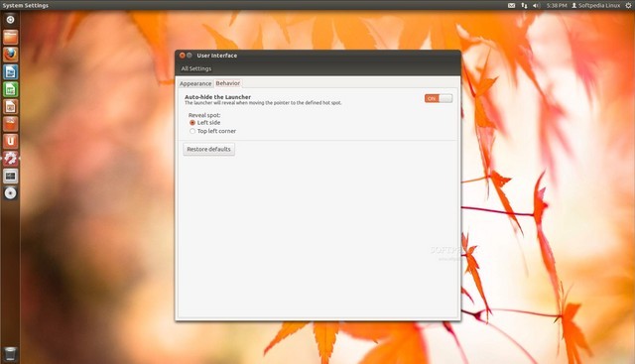The image size is (635, 364).
Task: Click the User Interface window title
Action: (x=217, y=56)
